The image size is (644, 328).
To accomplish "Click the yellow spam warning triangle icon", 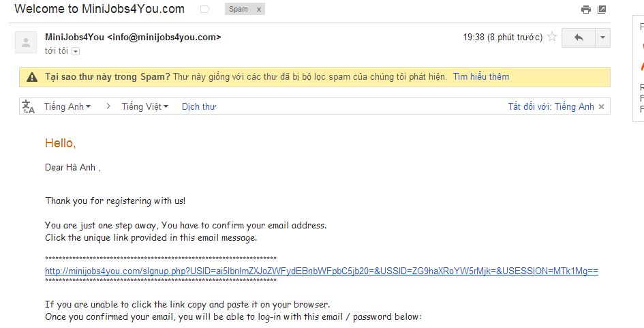I will click(x=32, y=77).
